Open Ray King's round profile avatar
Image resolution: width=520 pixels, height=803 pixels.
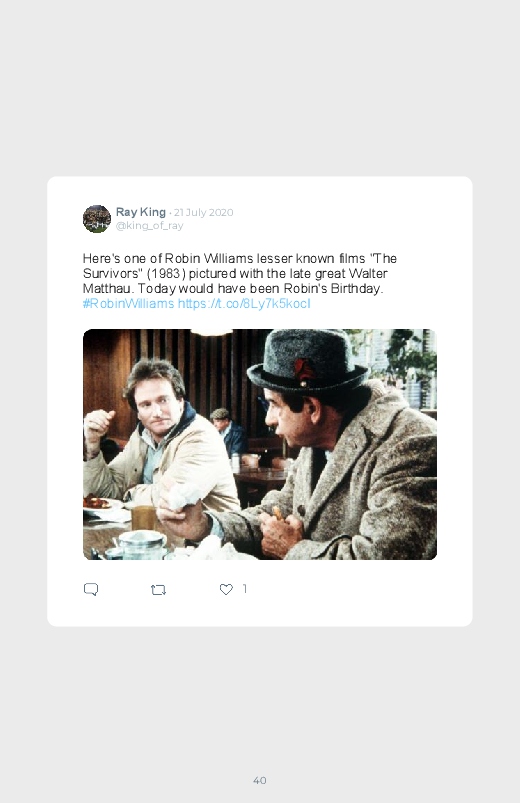click(97, 219)
